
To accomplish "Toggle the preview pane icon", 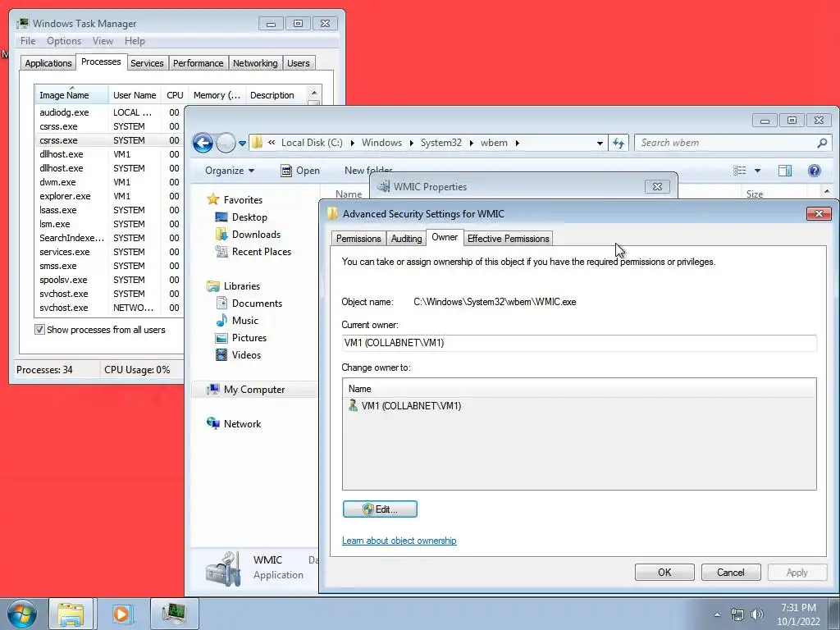I will (x=785, y=171).
